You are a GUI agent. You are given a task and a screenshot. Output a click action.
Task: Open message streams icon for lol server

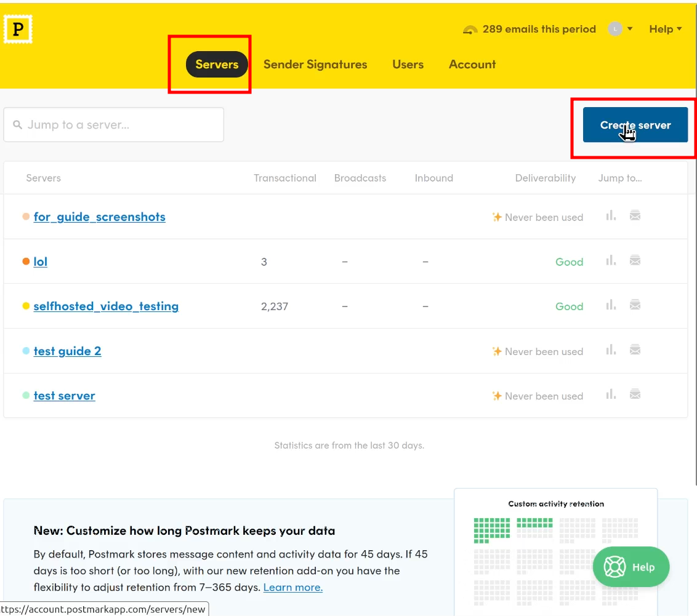tap(635, 261)
